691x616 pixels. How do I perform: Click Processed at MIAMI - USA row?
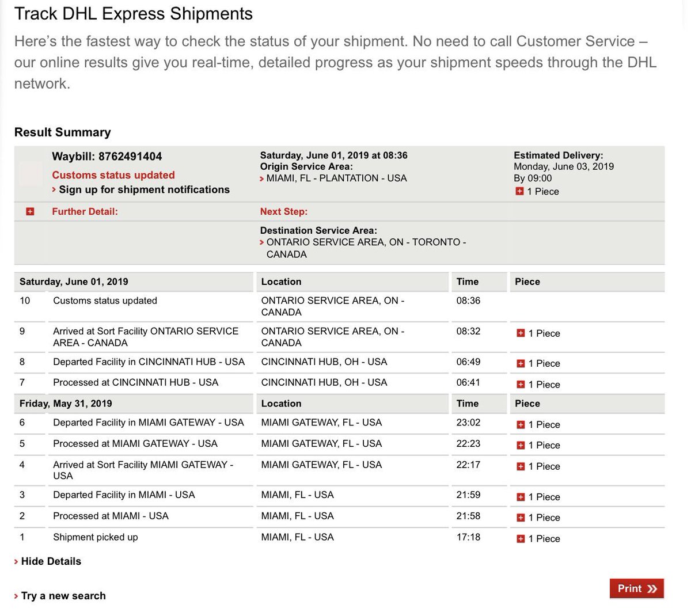click(x=111, y=516)
